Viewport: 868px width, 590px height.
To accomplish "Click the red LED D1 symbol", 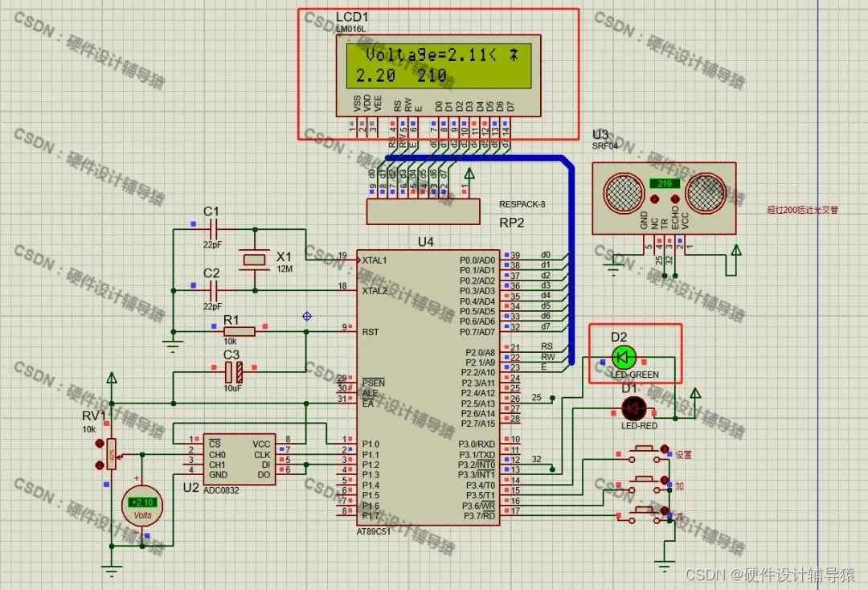I will coord(633,410).
